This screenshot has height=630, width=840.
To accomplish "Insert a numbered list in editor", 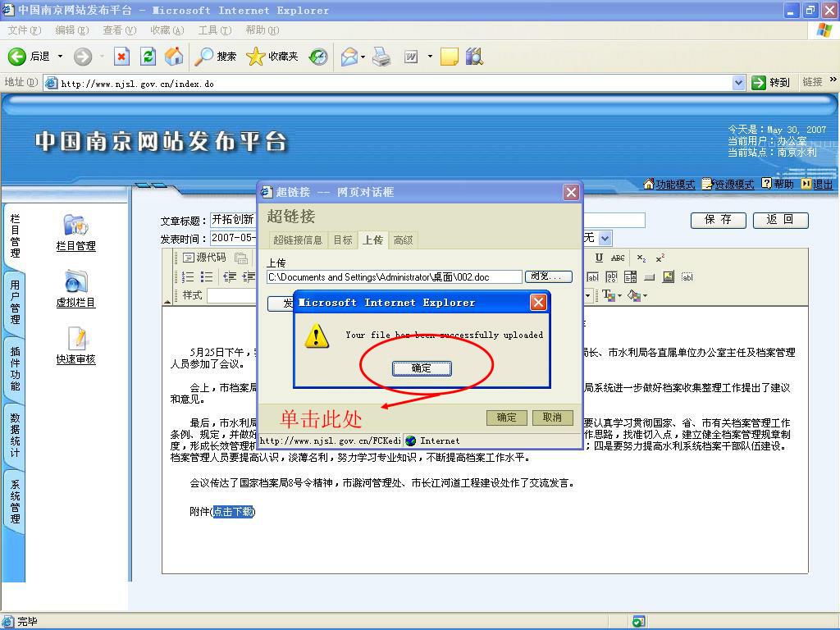I will point(188,277).
